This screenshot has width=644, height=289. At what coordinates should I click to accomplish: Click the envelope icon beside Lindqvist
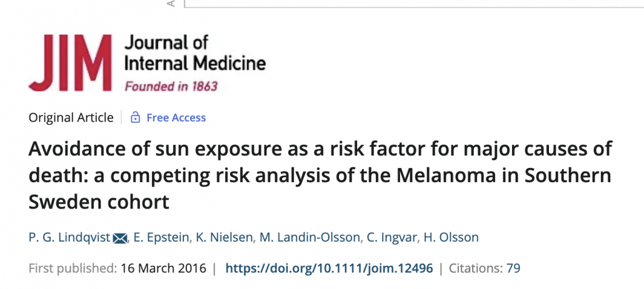click(x=120, y=238)
